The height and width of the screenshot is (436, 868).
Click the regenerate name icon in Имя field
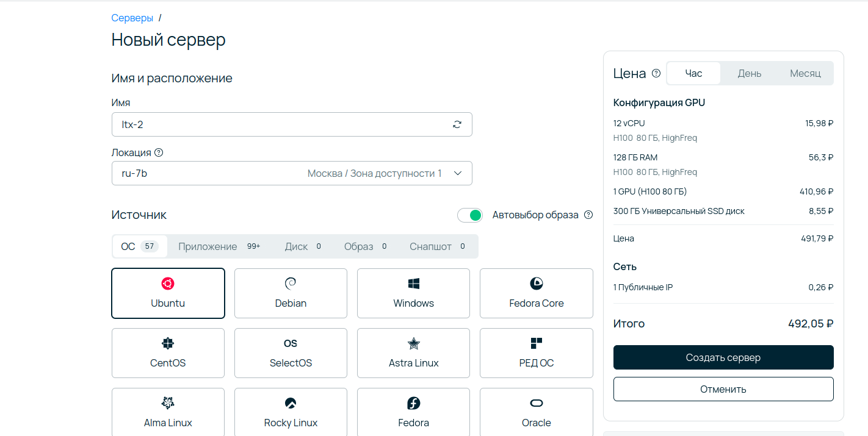(457, 124)
